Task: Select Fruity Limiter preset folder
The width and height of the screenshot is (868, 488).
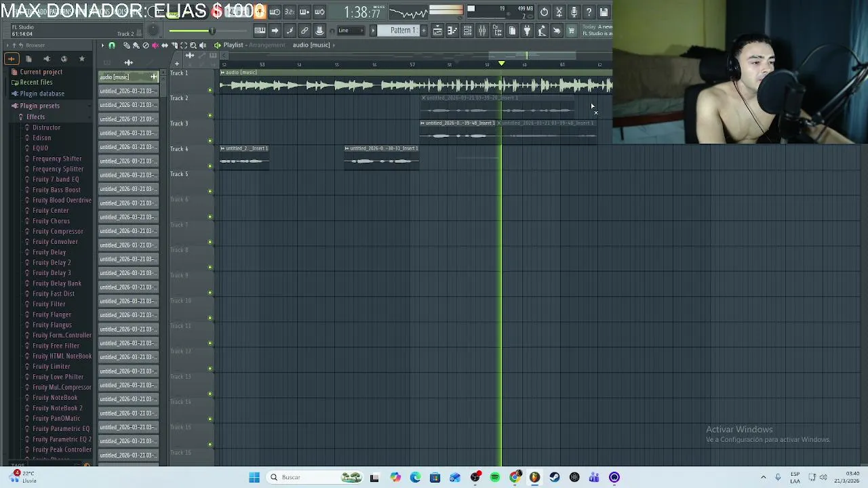Action: 52,367
